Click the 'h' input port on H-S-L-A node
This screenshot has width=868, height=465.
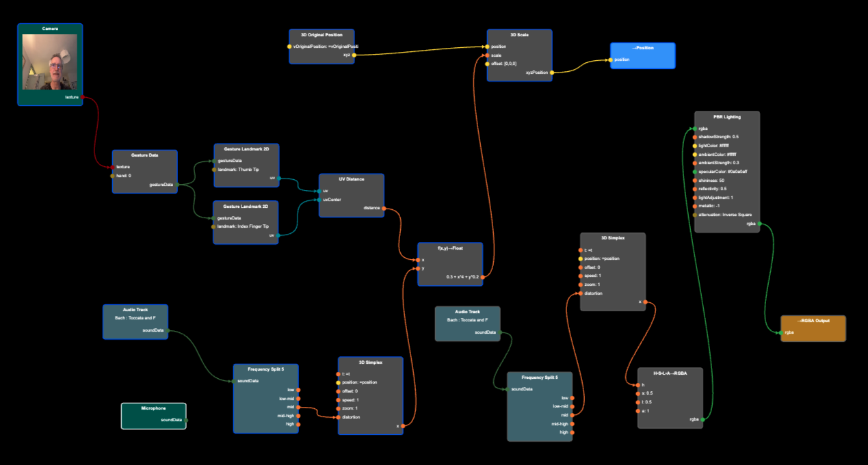pos(637,385)
